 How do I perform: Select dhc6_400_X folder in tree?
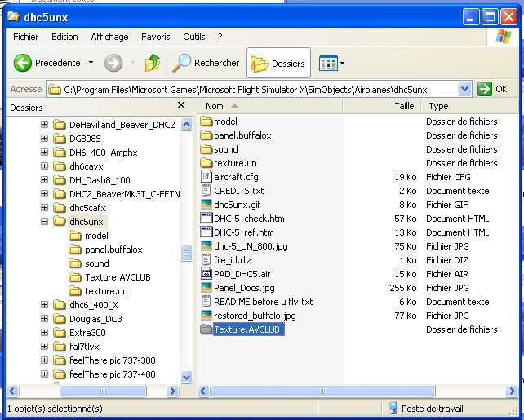click(94, 305)
